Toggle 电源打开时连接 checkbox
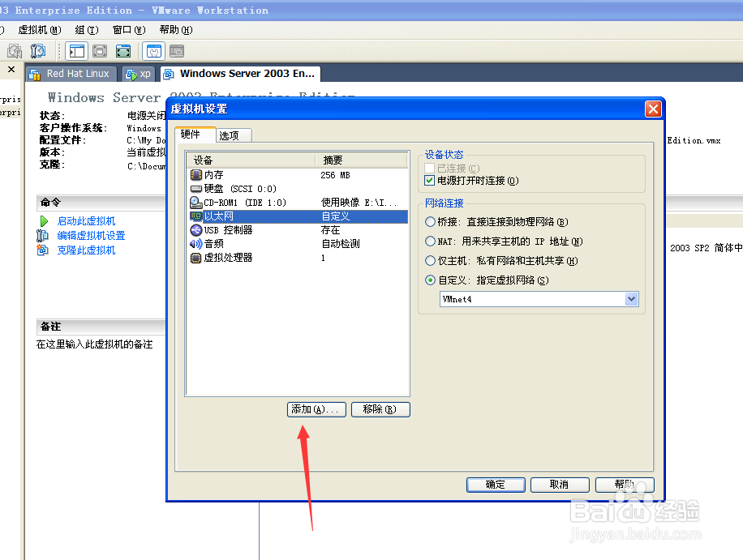This screenshot has width=743, height=560. click(430, 181)
